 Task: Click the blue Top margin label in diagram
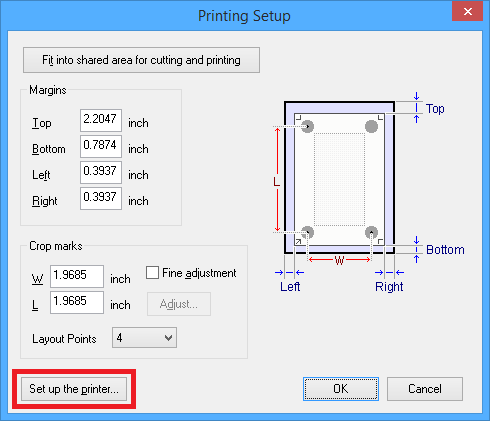(435, 109)
